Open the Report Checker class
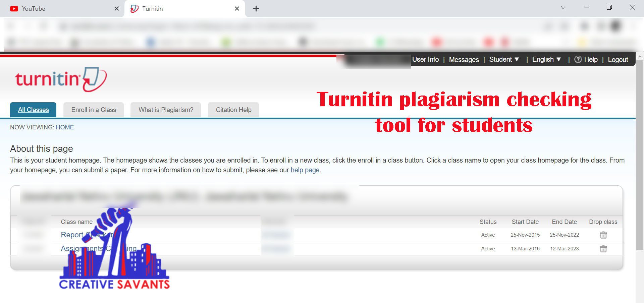Image resolution: width=644 pixels, height=303 pixels. [87, 235]
